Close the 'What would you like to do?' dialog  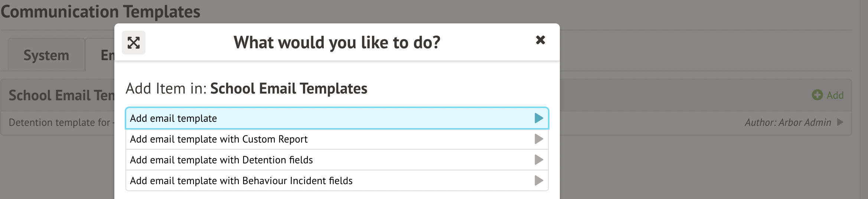(x=541, y=40)
